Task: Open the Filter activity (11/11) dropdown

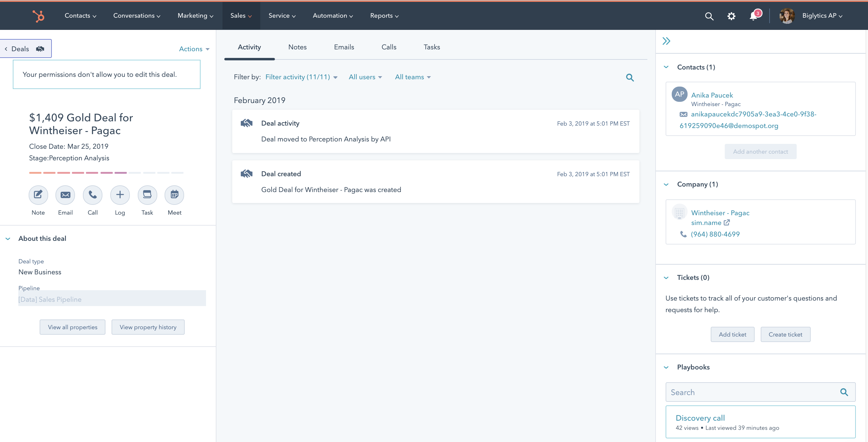Action: [x=301, y=77]
